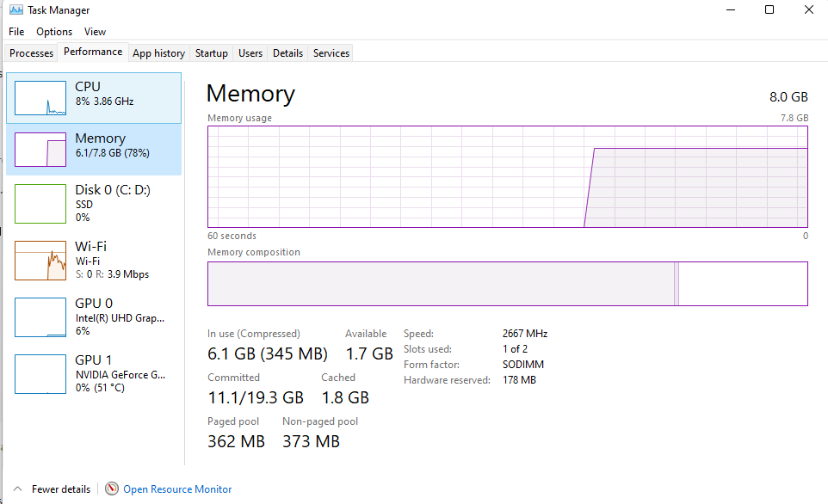Switch to the App history tab

coord(158,53)
